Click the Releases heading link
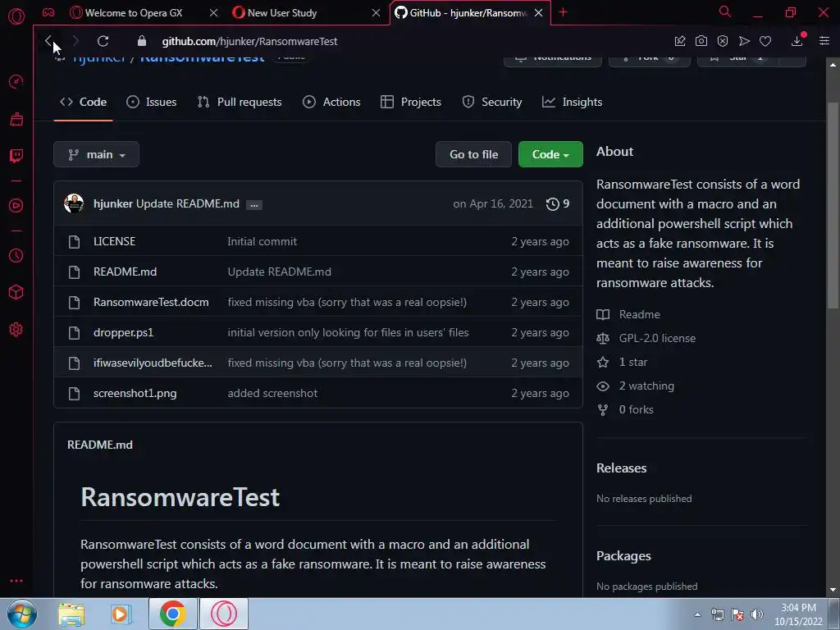Screen dimensions: 840x630 (622, 468)
